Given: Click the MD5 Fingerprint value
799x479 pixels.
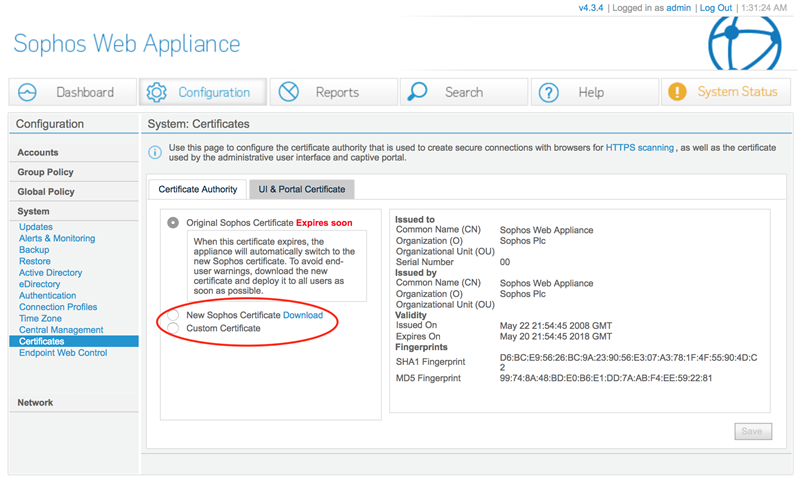Looking at the screenshot, I should pyautogui.click(x=606, y=378).
